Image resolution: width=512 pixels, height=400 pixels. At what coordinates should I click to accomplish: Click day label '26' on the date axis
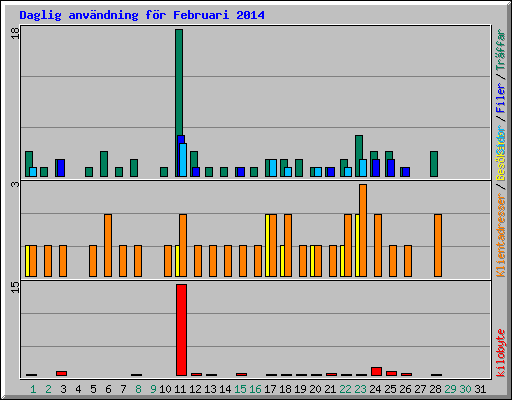click(405, 389)
